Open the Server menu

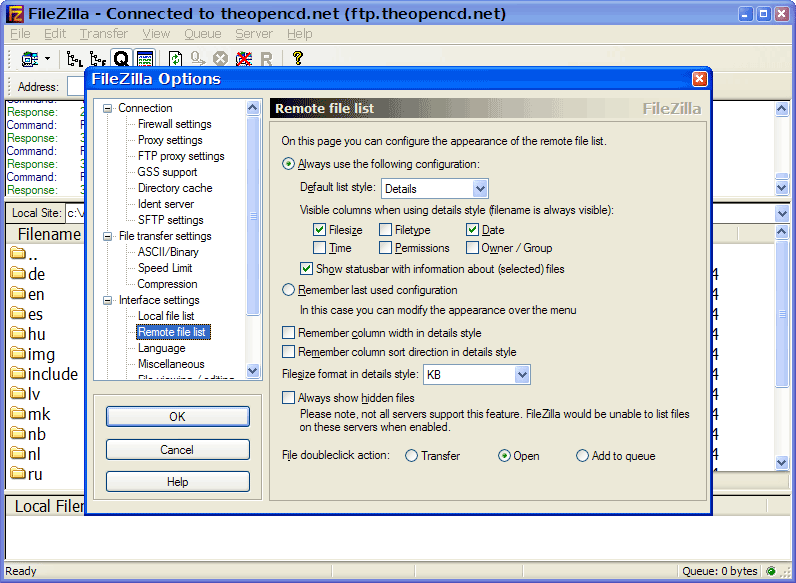[254, 34]
